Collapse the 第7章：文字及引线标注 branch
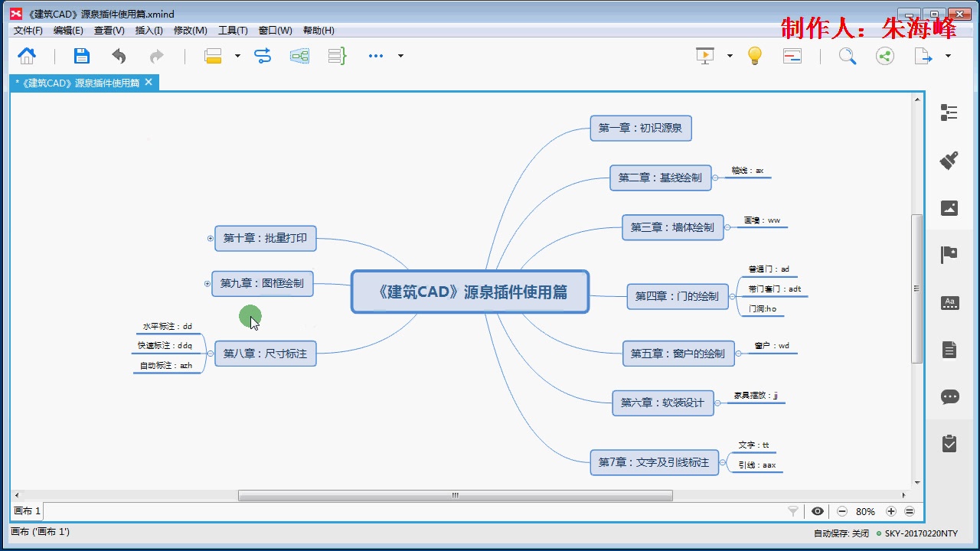 (723, 462)
